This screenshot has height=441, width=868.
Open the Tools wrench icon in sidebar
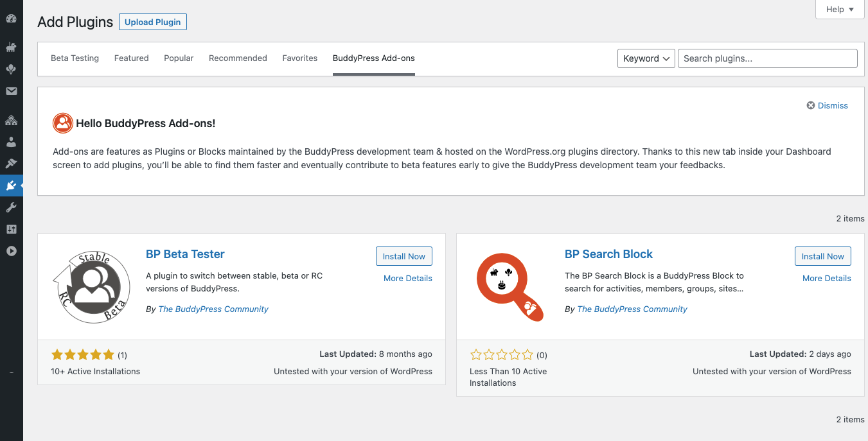tap(11, 207)
